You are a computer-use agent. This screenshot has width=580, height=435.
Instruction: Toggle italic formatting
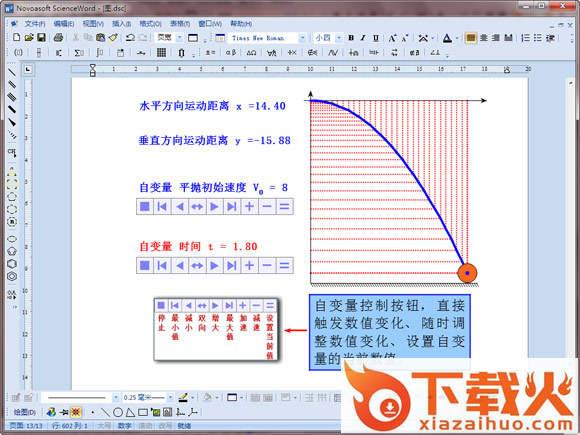click(363, 38)
